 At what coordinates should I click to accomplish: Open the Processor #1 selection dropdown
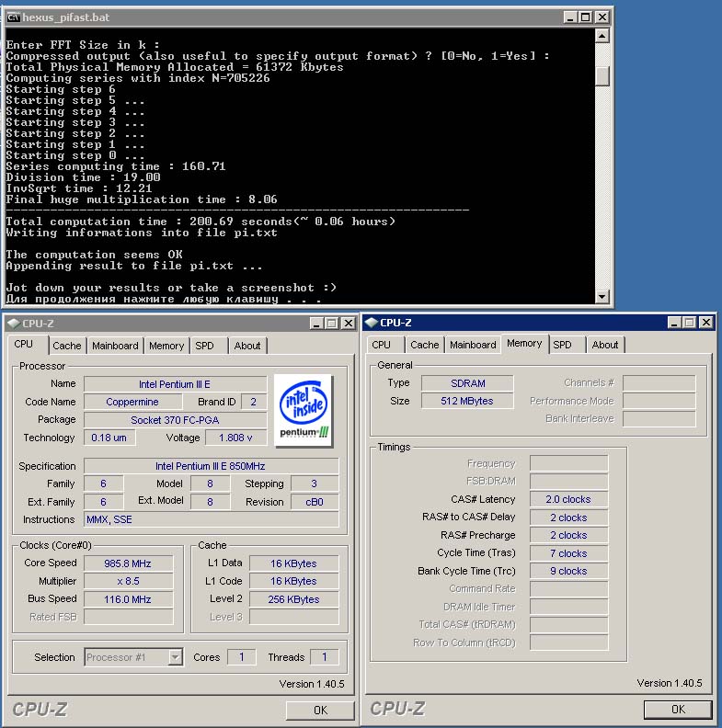point(175,657)
